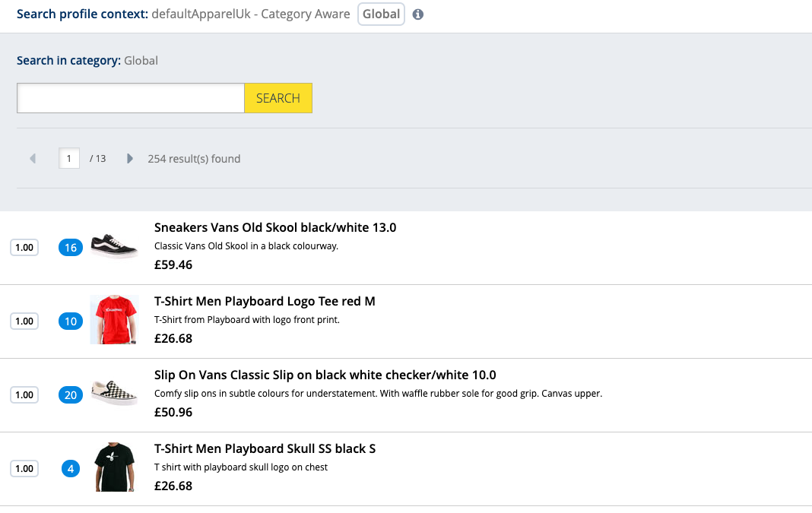812x513 pixels.
Task: Click 'Search in category:' label
Action: coord(69,61)
